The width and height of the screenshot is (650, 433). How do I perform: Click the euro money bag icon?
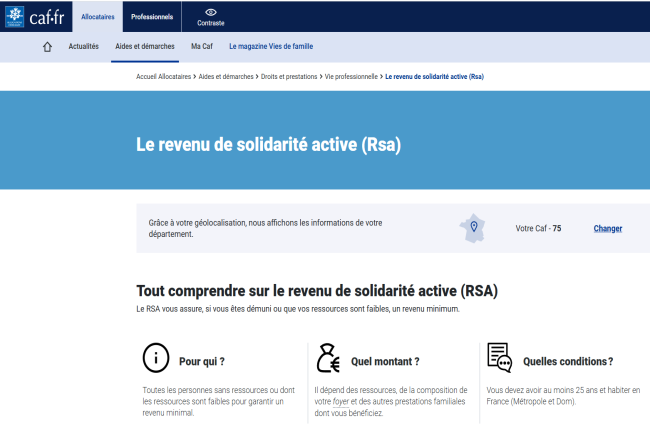pyautogui.click(x=328, y=359)
